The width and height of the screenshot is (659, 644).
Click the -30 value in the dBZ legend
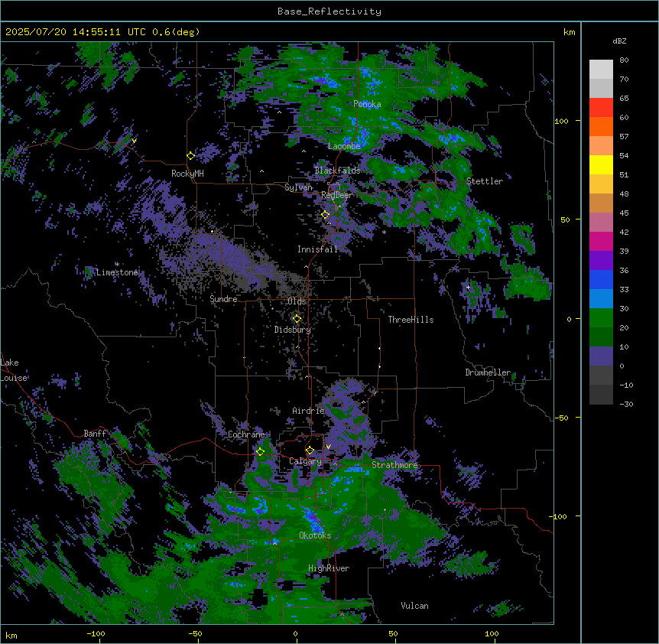[x=626, y=405]
